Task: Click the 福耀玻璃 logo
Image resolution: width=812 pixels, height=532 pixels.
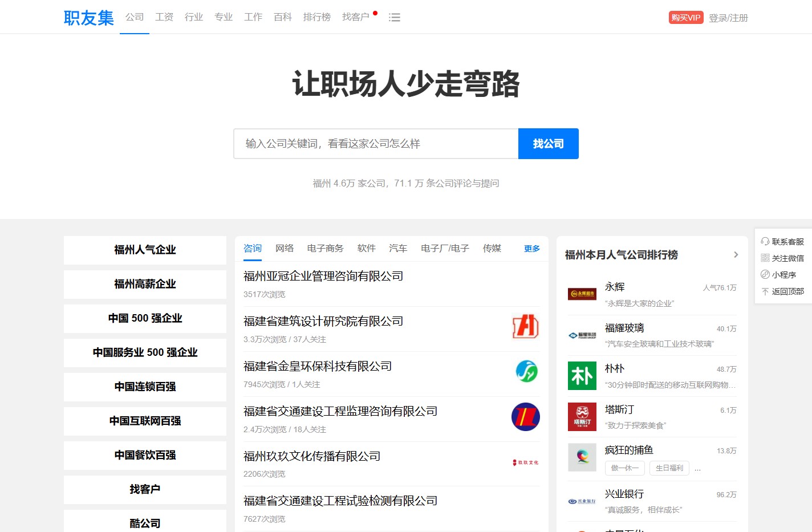Action: [x=582, y=335]
